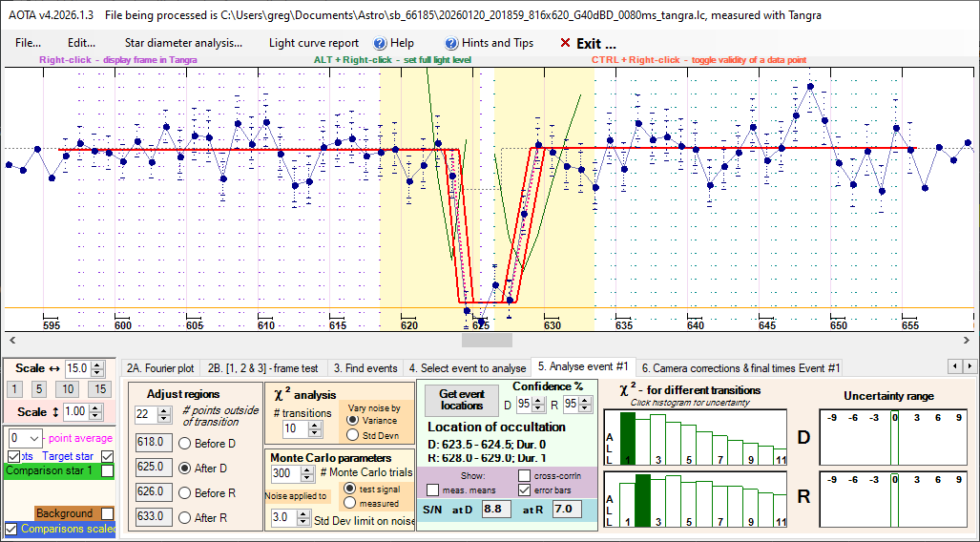Click left arrow of plot horizontal scrollbar
Screen dimensions: 980x542
10,340
